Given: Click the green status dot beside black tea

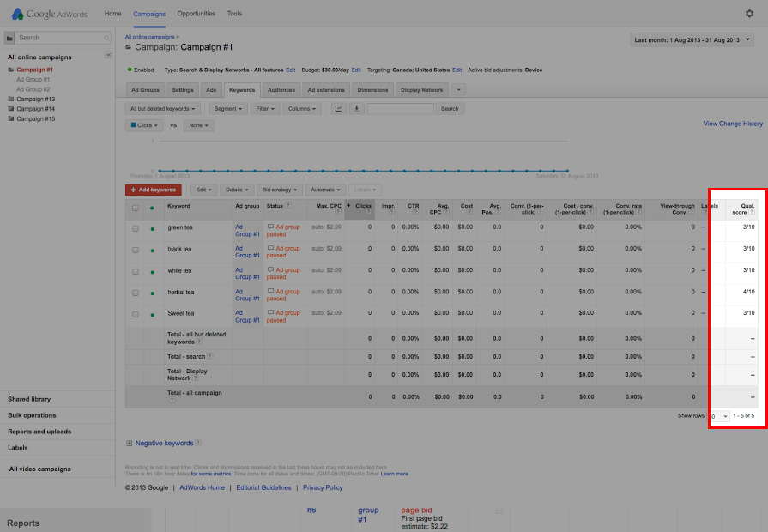Looking at the screenshot, I should click(x=152, y=249).
